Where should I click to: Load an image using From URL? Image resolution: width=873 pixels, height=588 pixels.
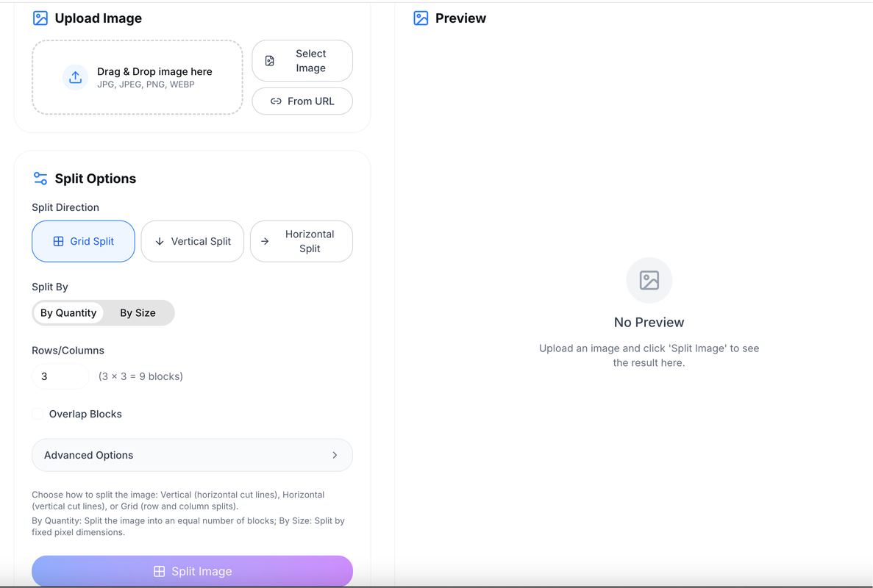pyautogui.click(x=302, y=101)
